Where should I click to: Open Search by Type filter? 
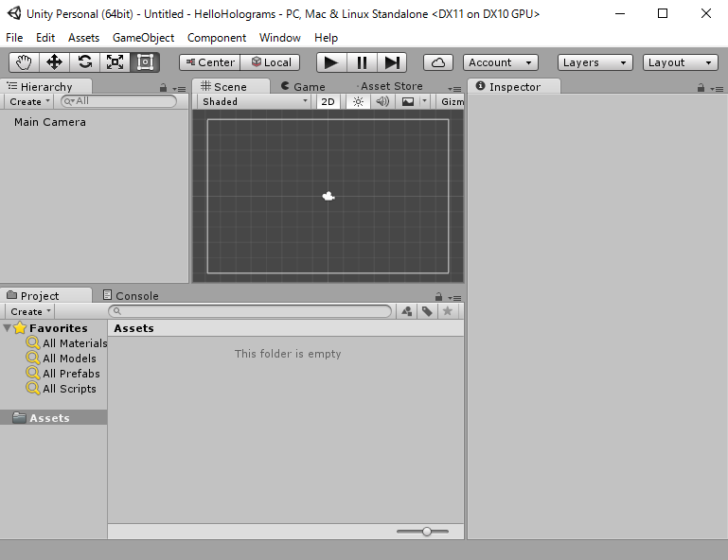coord(407,311)
